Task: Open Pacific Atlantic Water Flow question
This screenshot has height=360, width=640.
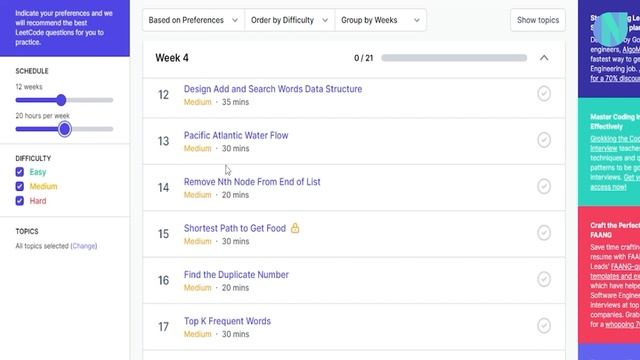Action: pyautogui.click(x=236, y=136)
